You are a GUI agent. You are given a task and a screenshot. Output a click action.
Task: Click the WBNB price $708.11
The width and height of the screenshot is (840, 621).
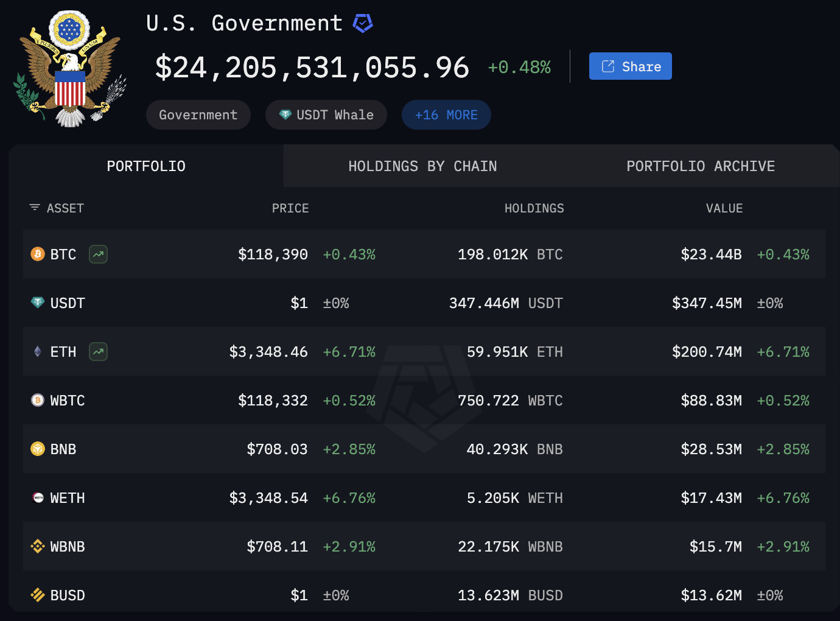pyautogui.click(x=277, y=547)
